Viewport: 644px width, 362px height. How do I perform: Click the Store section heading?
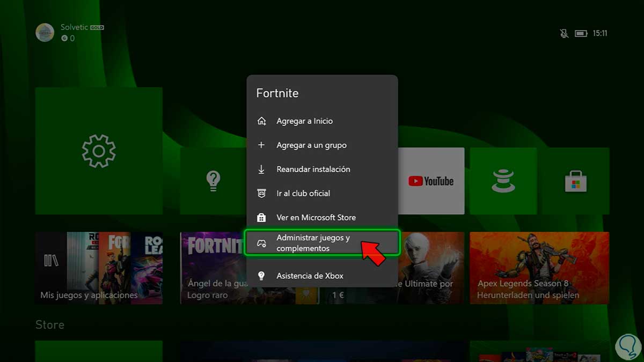click(50, 325)
